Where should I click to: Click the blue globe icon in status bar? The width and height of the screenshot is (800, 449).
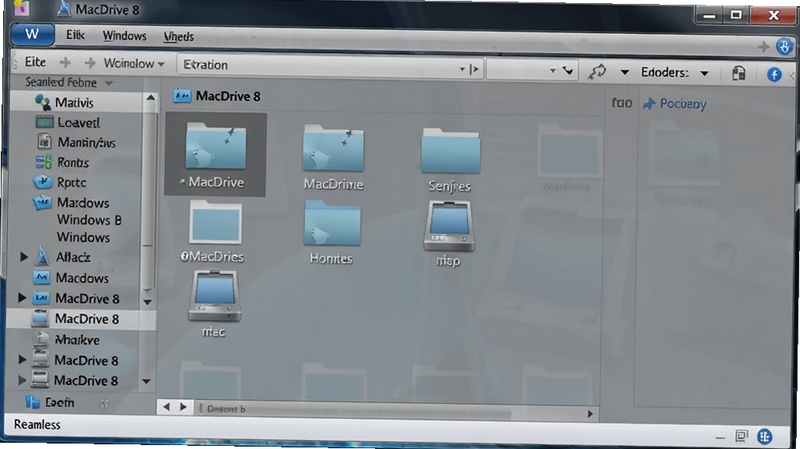764,436
